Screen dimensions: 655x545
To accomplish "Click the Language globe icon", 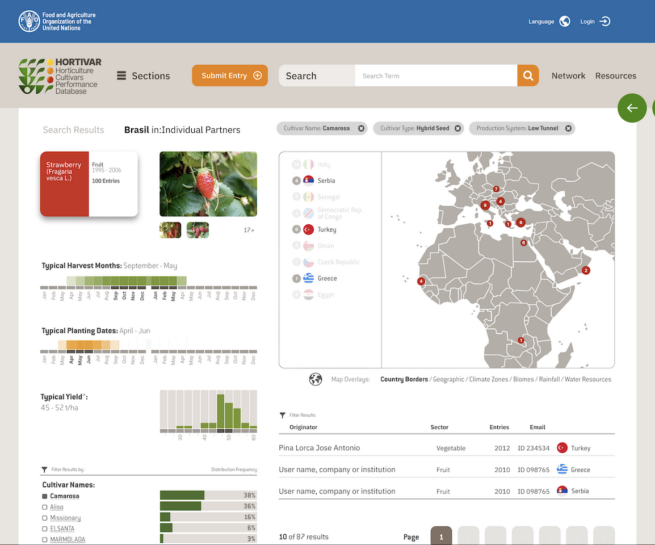I will 565,21.
